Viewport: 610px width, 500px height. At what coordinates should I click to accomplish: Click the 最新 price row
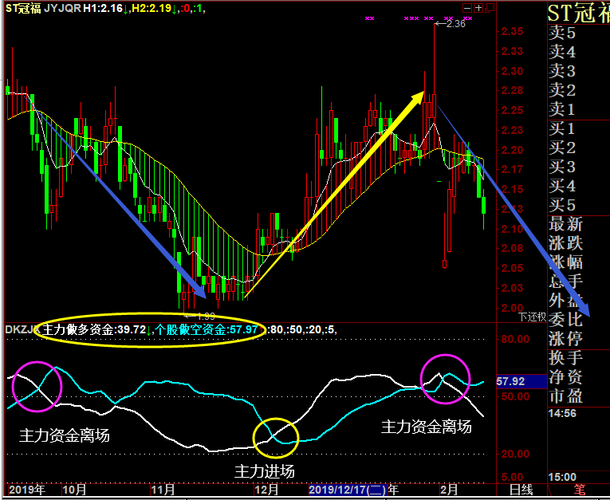click(578, 225)
